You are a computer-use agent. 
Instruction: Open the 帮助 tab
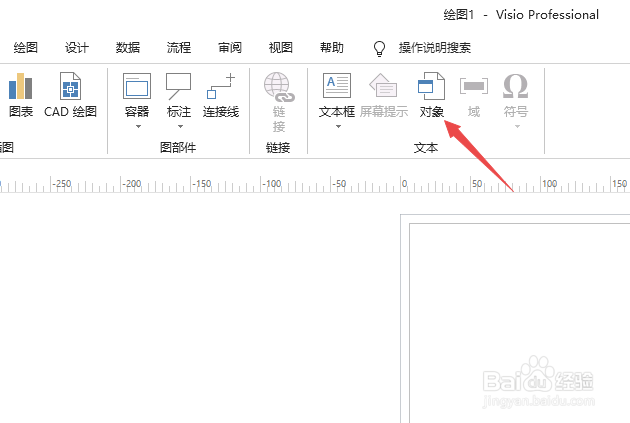[332, 47]
